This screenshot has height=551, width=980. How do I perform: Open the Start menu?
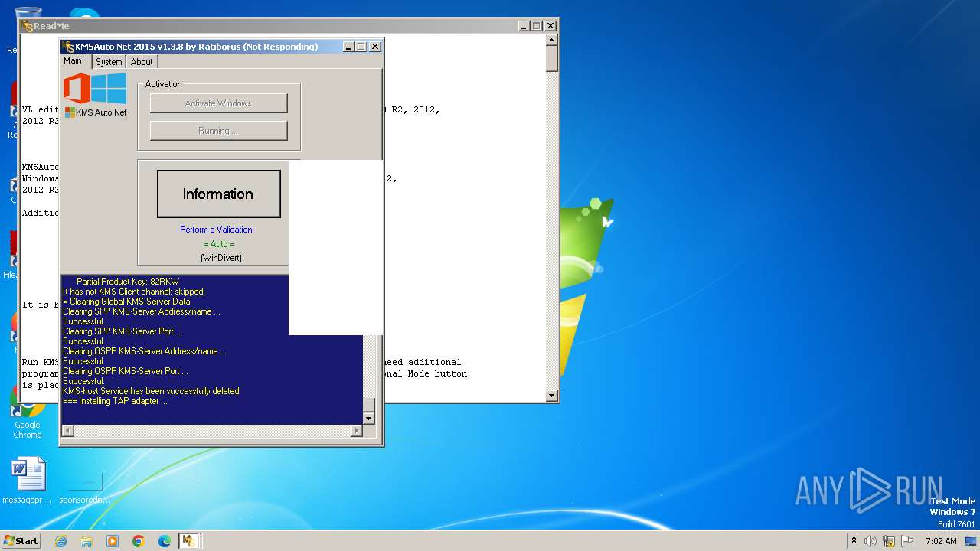(21, 540)
